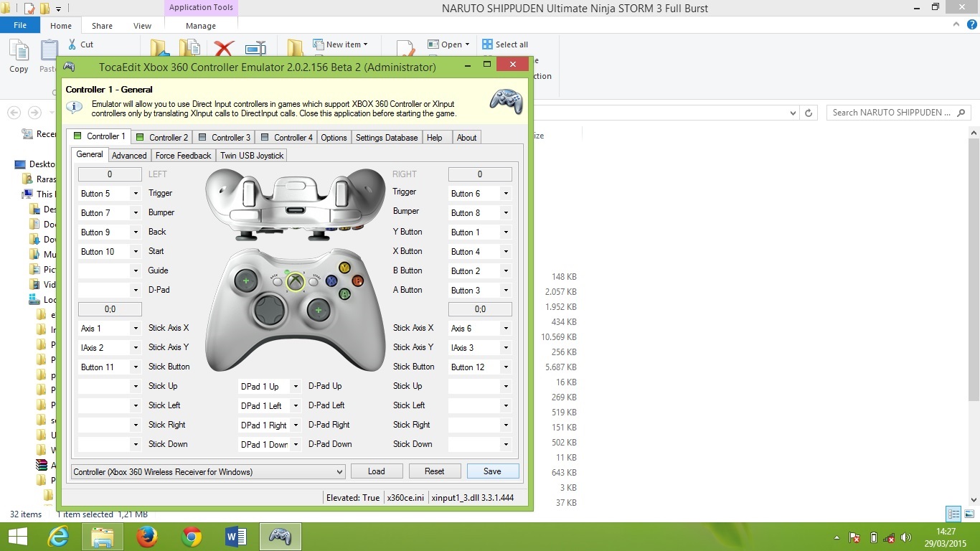Click the Load button
The image size is (980, 551).
tap(377, 471)
